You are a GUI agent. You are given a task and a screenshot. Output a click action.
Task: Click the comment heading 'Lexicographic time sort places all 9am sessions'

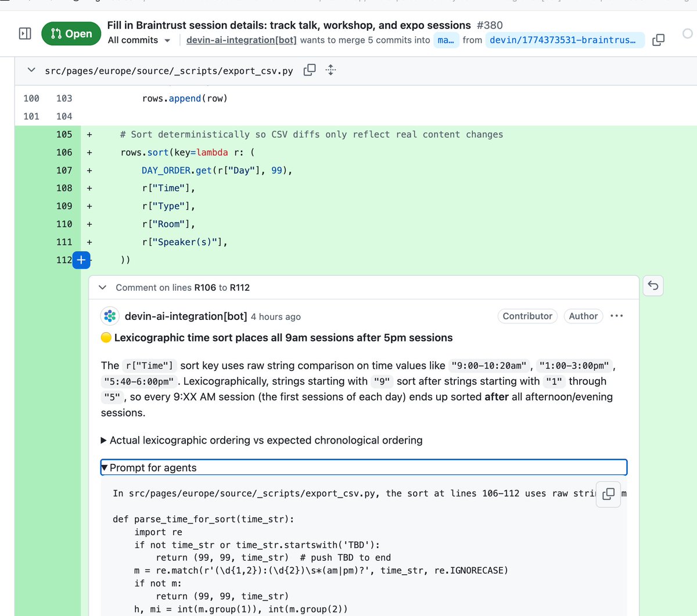[x=283, y=337]
